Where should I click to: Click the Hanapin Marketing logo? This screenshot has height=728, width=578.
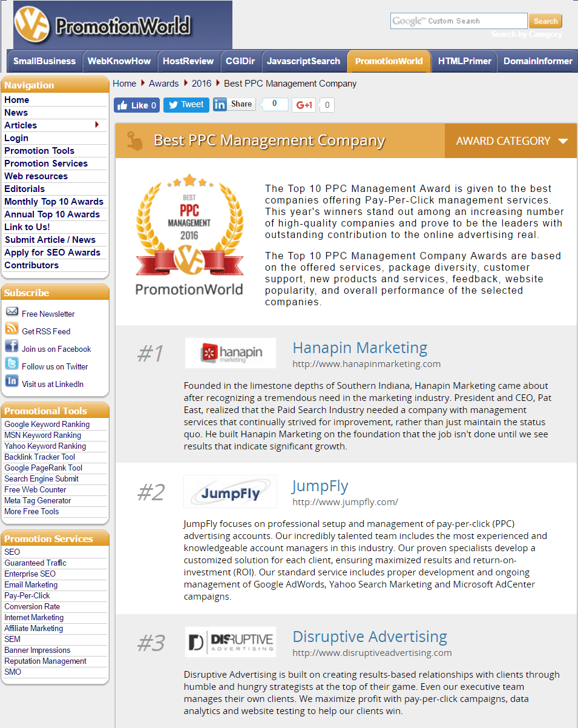231,353
